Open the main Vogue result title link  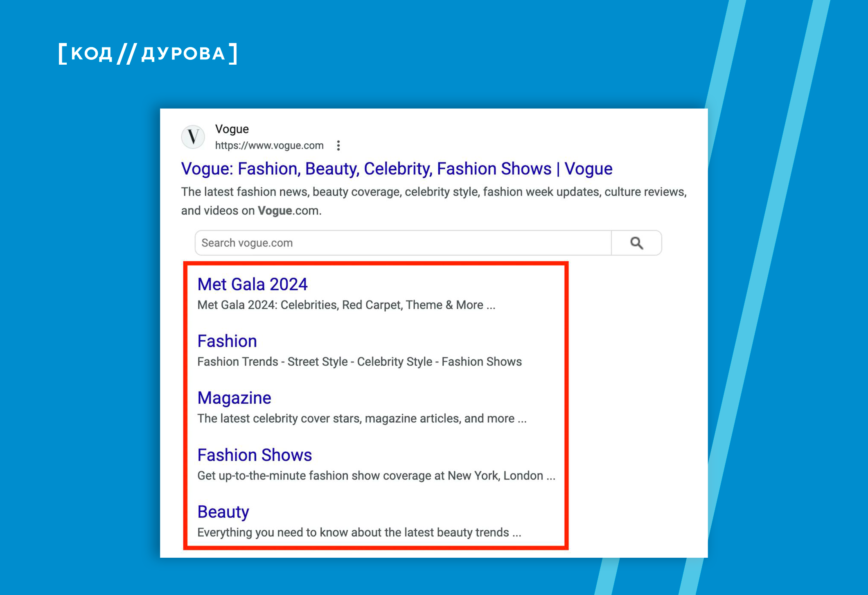[397, 169]
